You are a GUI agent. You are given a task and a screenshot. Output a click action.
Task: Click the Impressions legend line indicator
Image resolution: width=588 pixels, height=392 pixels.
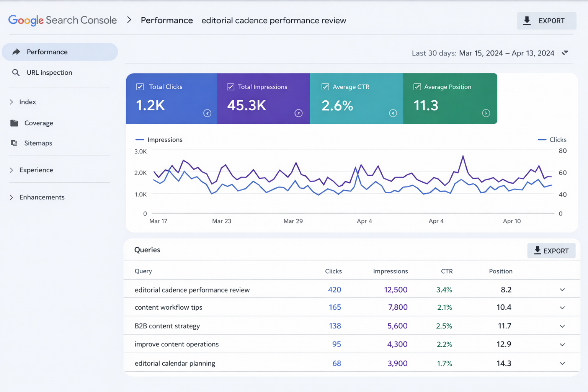click(140, 140)
